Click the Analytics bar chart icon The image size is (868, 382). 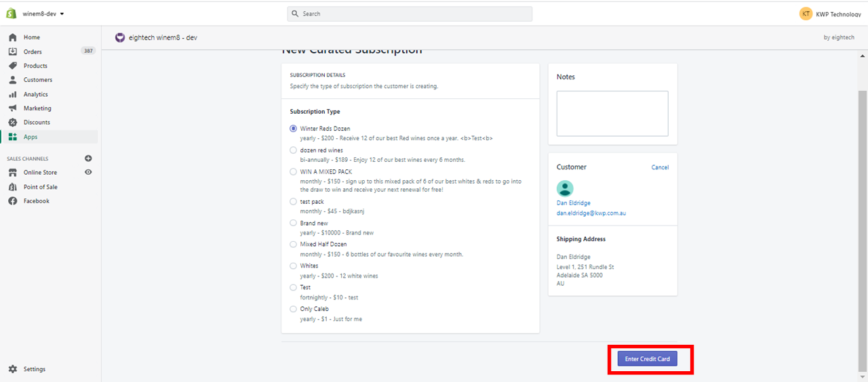[x=12, y=94]
